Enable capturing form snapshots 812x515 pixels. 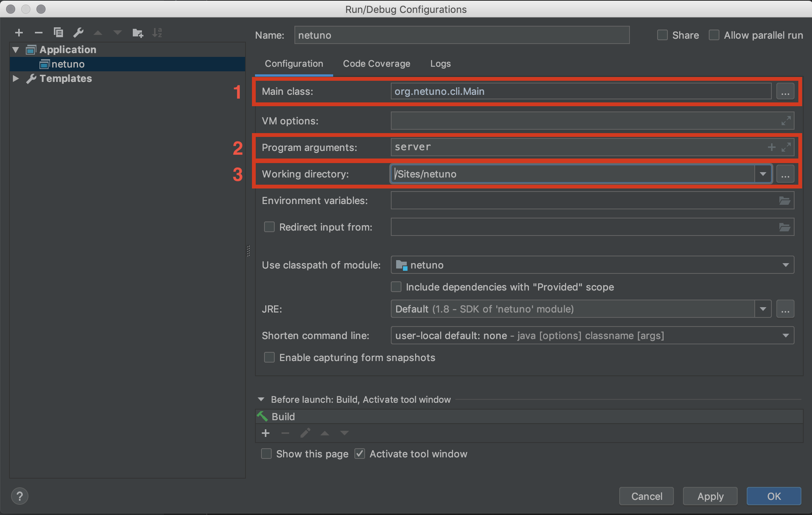point(269,357)
